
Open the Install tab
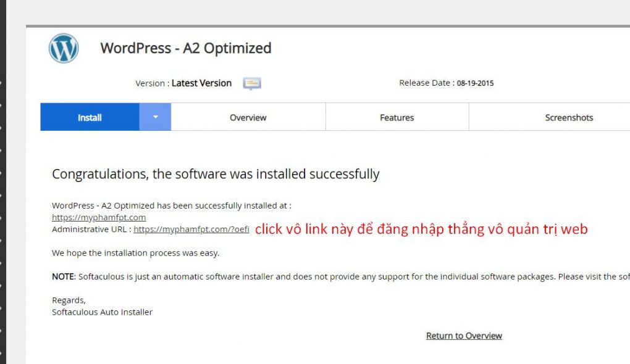coord(90,117)
